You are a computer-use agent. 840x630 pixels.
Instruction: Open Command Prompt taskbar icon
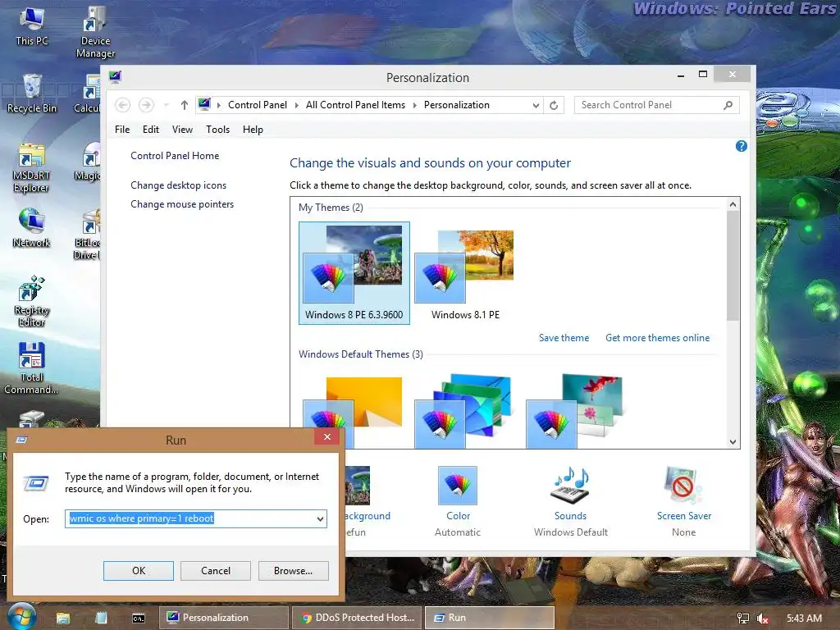tap(138, 618)
